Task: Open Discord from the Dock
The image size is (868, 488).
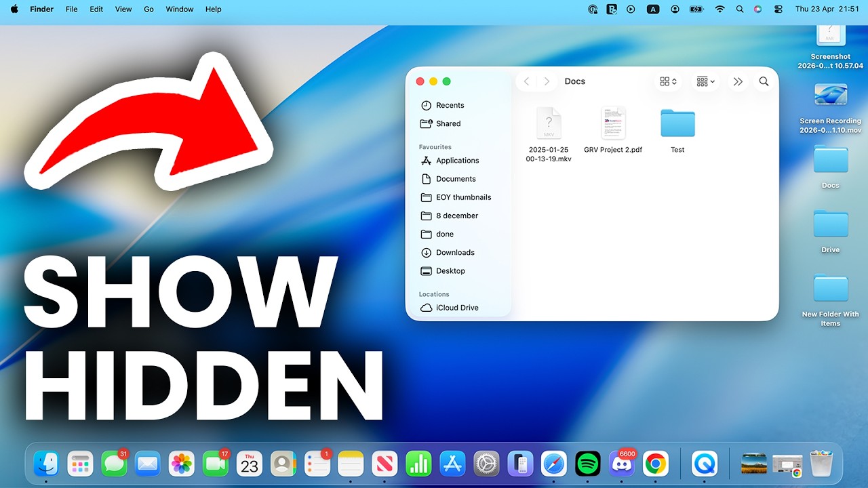Action: point(622,464)
